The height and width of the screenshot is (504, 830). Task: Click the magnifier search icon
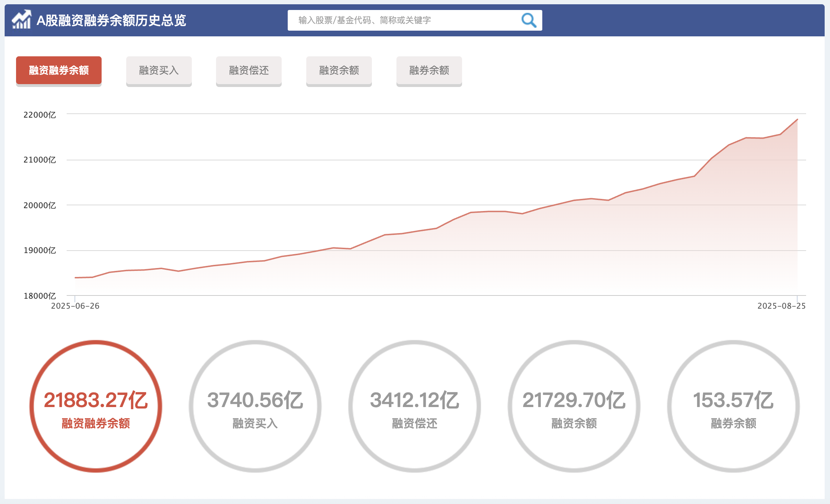click(528, 20)
